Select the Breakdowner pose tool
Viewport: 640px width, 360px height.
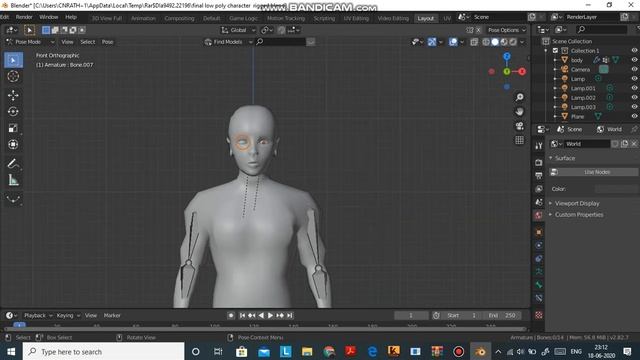(x=13, y=199)
